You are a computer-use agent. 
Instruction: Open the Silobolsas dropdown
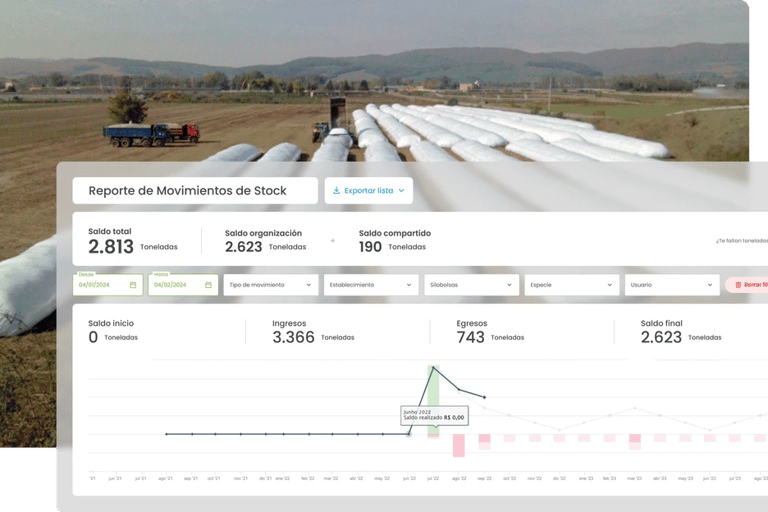tap(471, 285)
